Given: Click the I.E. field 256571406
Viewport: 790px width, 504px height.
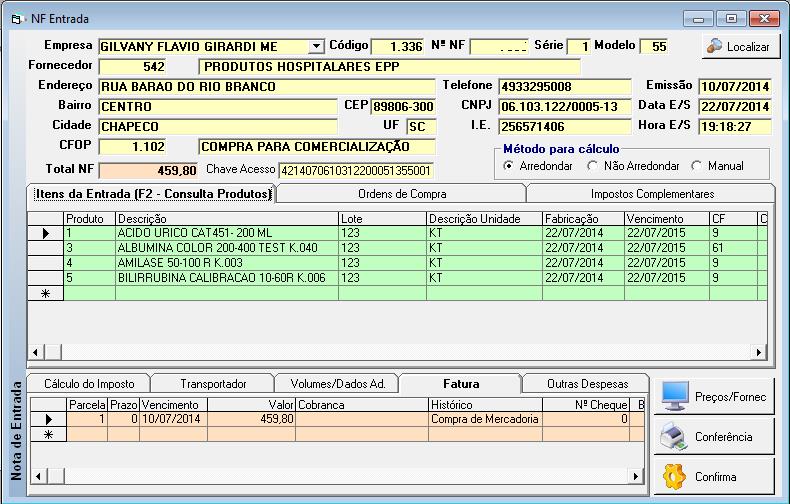Looking at the screenshot, I should pos(565,127).
